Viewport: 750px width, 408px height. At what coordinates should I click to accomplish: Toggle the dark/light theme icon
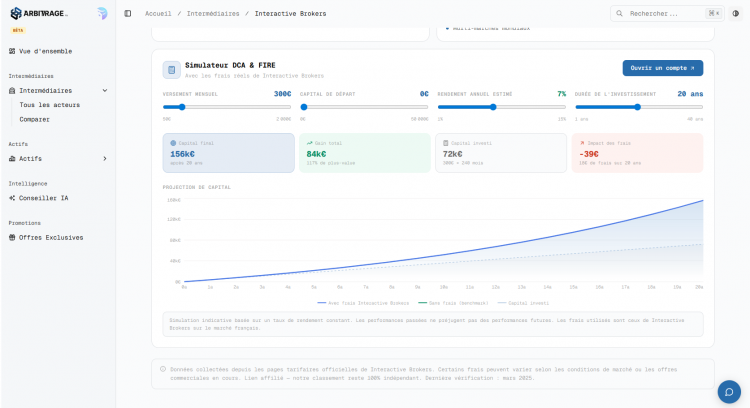(736, 13)
